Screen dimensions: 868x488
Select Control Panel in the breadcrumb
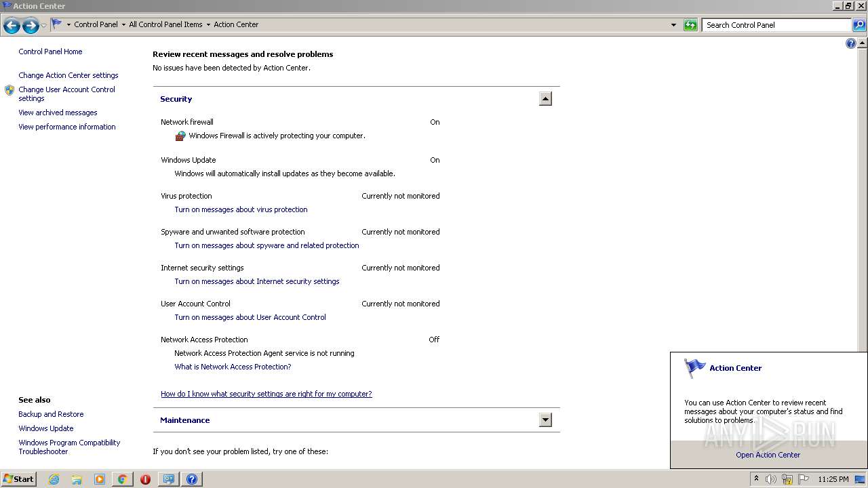(x=96, y=24)
